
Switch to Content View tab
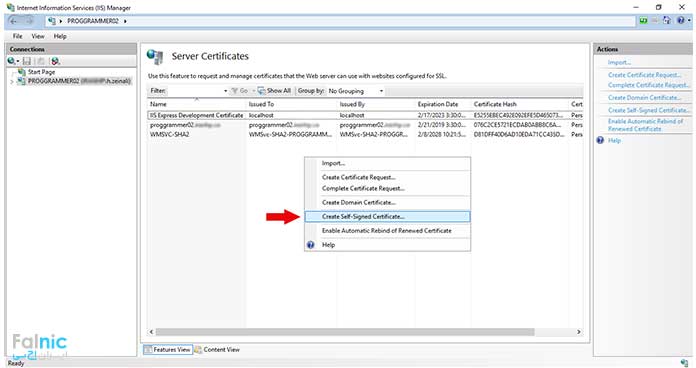point(217,350)
